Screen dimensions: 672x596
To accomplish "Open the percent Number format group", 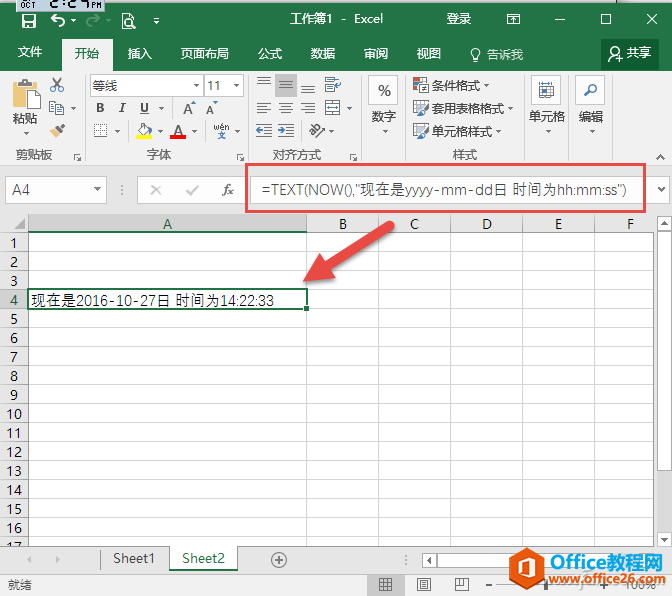I will (384, 105).
